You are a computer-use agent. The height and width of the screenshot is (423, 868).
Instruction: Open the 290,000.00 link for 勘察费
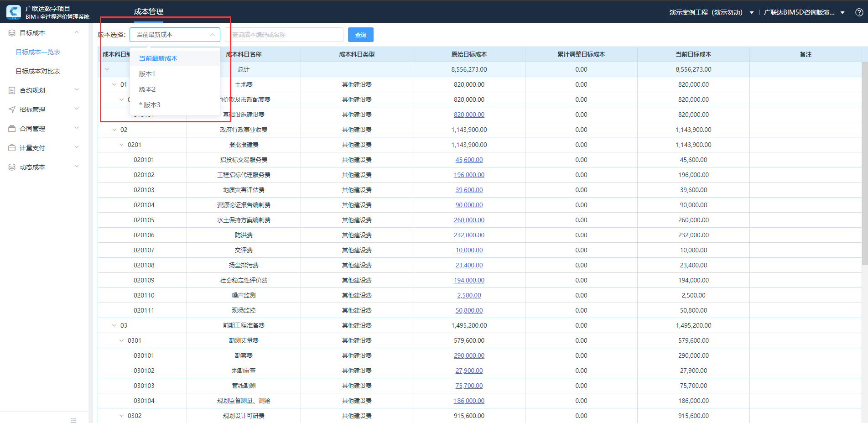point(469,355)
